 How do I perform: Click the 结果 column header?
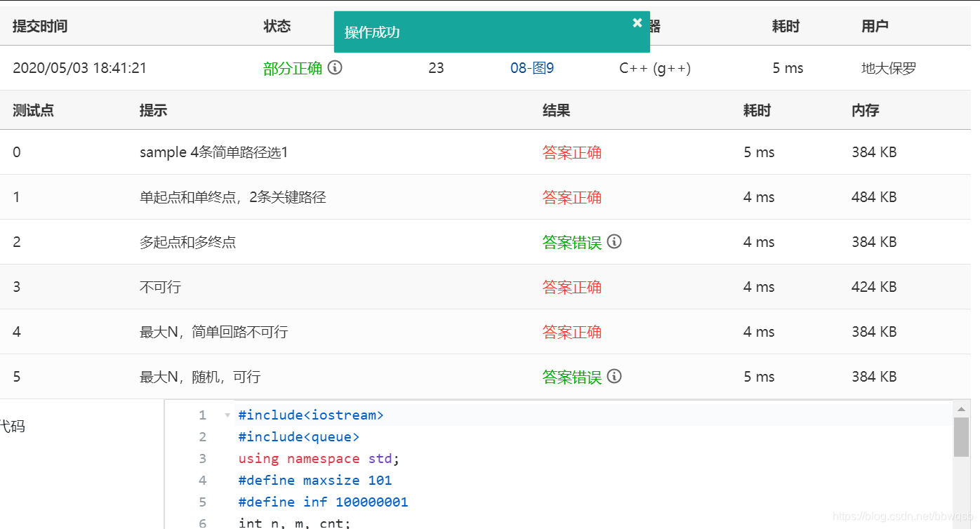[556, 110]
